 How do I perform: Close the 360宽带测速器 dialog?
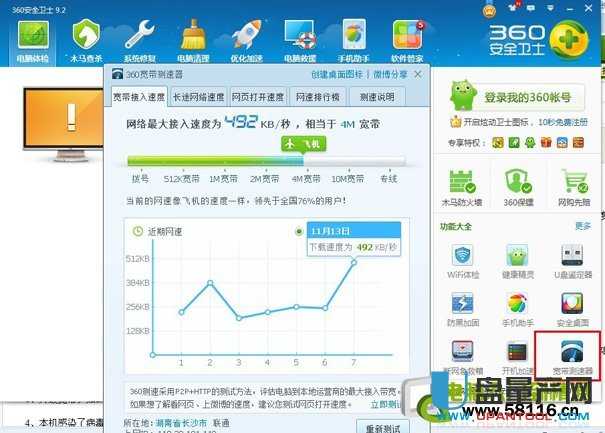[418, 74]
